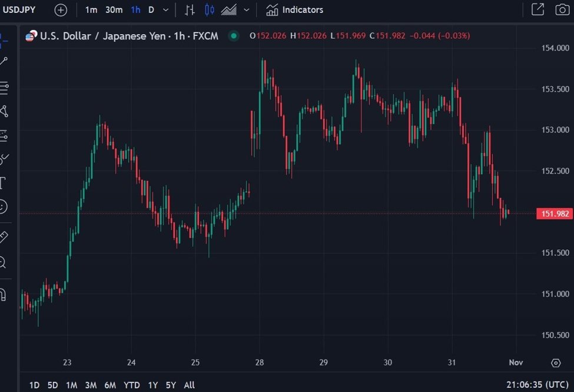Click the add symbol plus icon
The image size is (574, 392).
pyautogui.click(x=61, y=10)
